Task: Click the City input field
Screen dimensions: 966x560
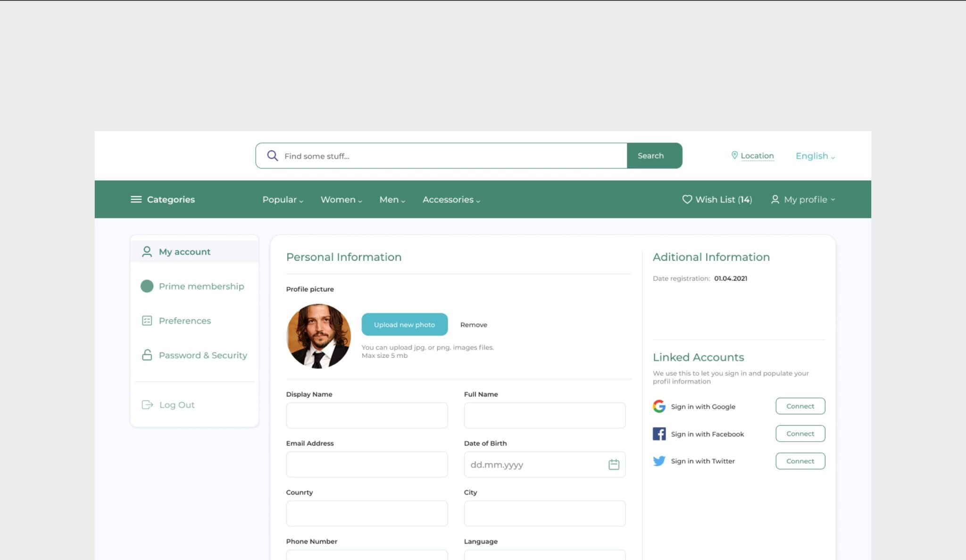Action: (x=544, y=513)
